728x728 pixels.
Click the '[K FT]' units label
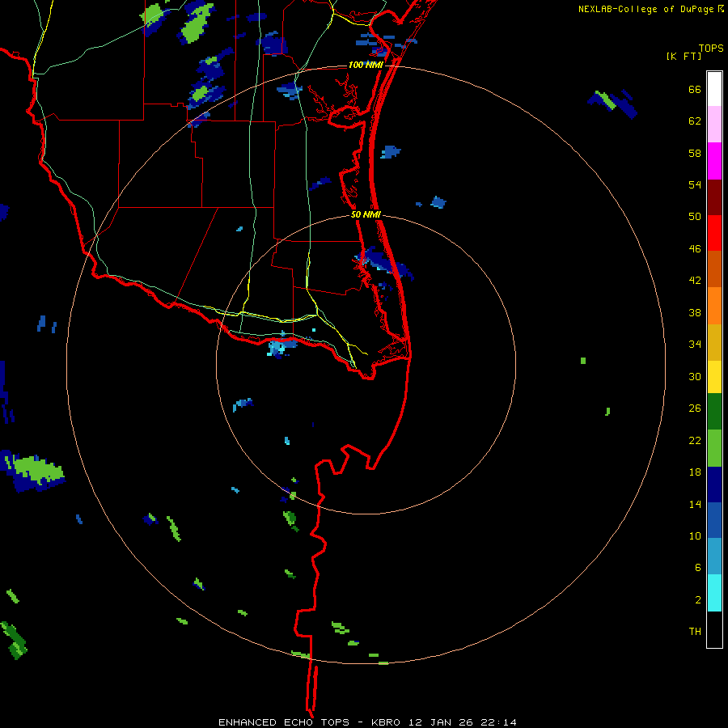(684, 56)
